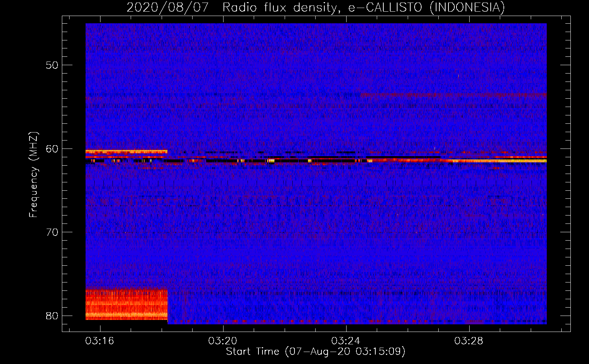Click the 03:24 time tick label
Image resolution: width=589 pixels, height=364 pixels.
click(x=345, y=341)
